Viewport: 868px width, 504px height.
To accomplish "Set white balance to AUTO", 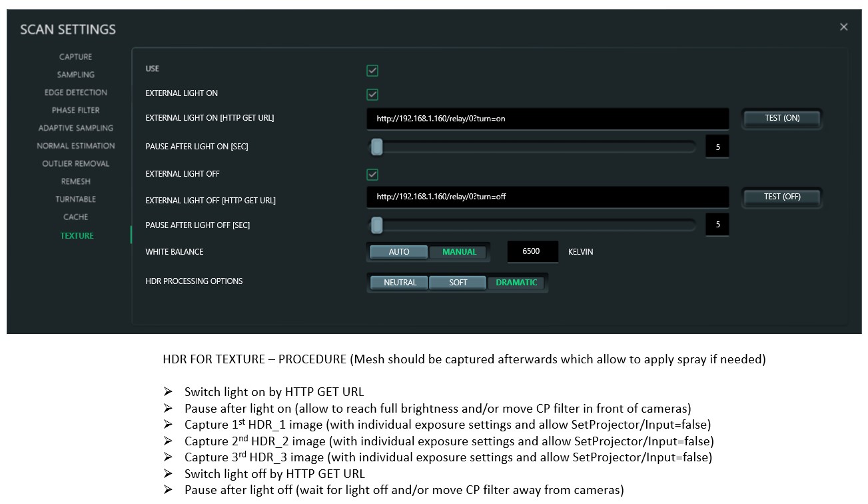I will pos(398,252).
